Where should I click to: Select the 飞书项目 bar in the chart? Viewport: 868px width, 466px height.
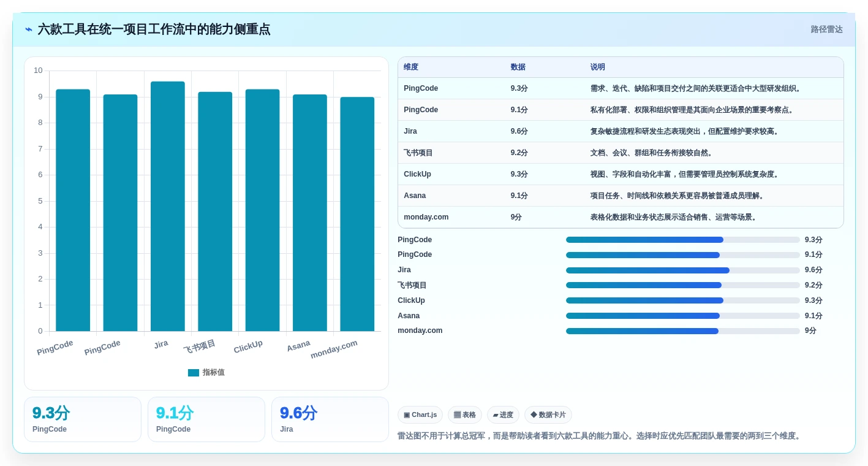pos(215,212)
